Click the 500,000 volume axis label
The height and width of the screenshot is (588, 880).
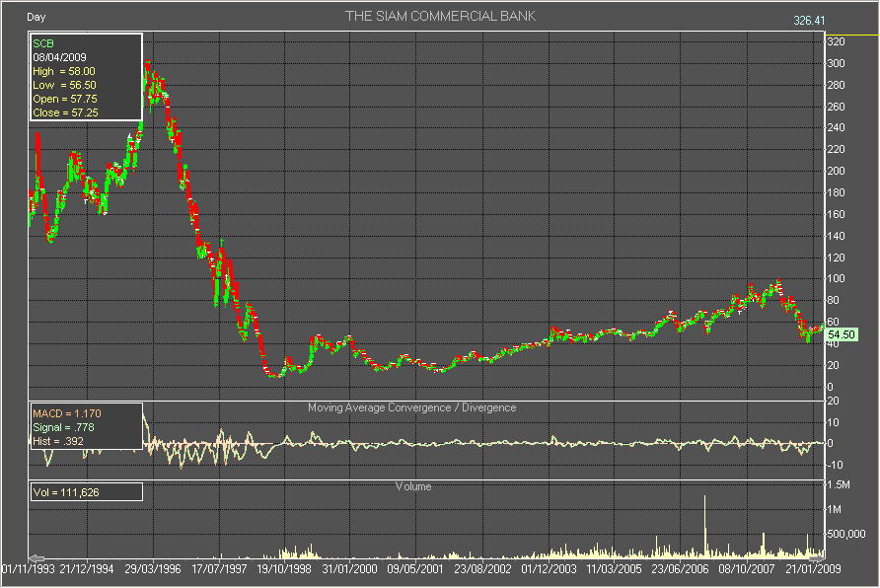(846, 534)
